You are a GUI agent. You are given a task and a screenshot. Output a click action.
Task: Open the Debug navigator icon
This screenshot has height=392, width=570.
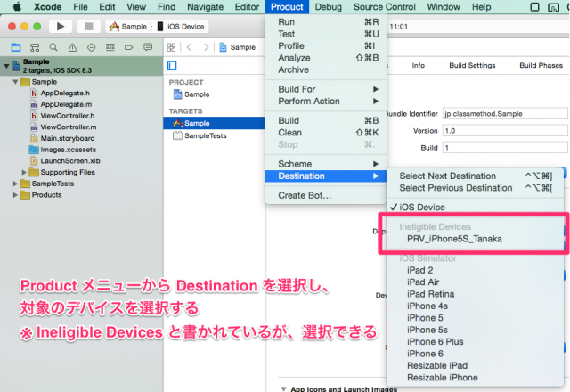click(110, 47)
